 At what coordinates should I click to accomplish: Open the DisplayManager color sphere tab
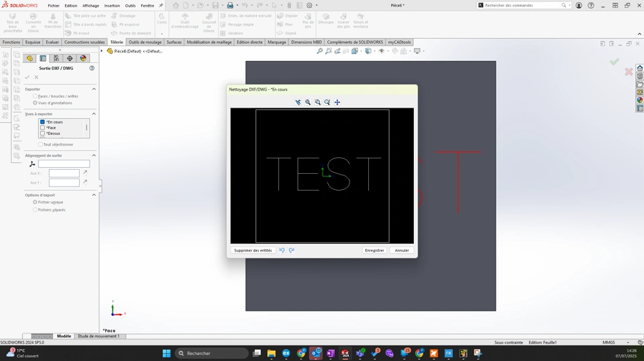point(83,58)
